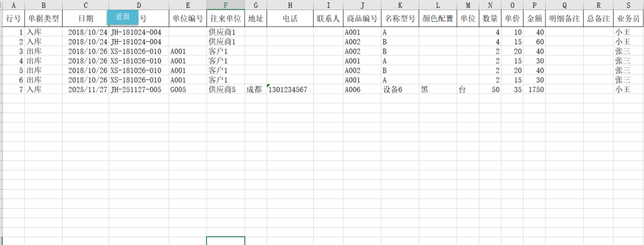This screenshot has height=245, width=644.
Task: Select the JH-251127-005 document number cell
Action: [x=138, y=89]
